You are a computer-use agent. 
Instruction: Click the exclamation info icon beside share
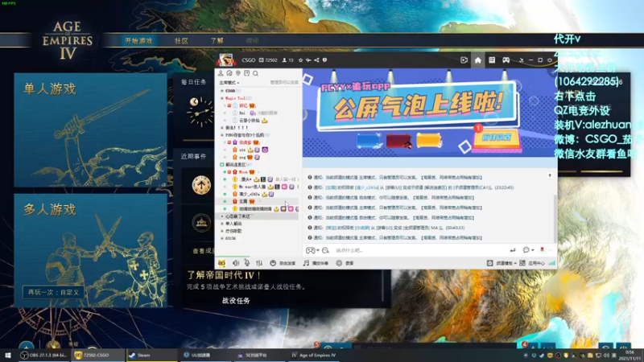tap(324, 60)
